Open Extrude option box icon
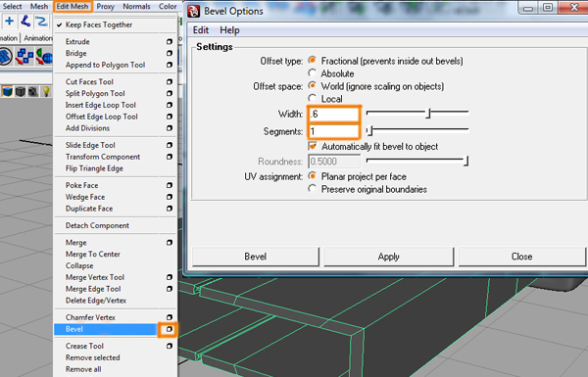Screen dimensions: 588x377 point(170,41)
